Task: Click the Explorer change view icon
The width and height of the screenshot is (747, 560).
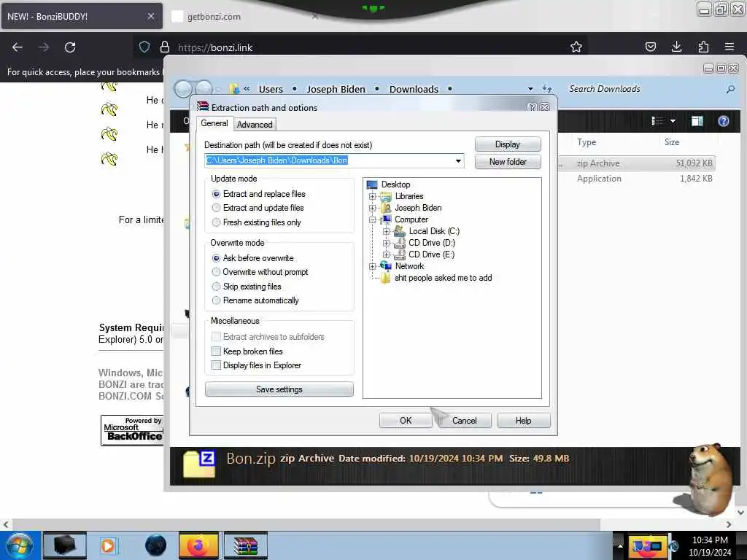Action: [657, 121]
